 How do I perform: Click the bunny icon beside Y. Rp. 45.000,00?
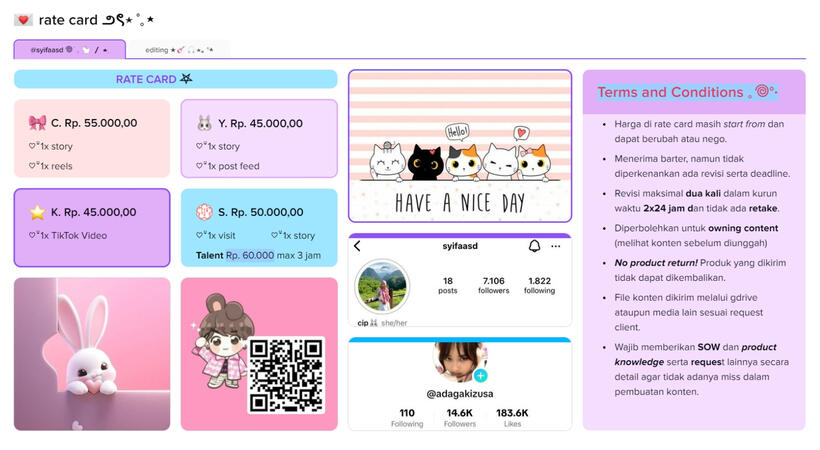204,123
